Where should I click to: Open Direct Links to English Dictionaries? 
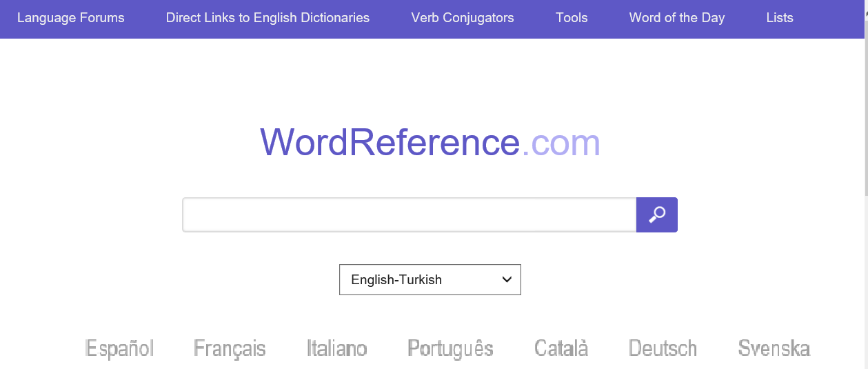268,18
